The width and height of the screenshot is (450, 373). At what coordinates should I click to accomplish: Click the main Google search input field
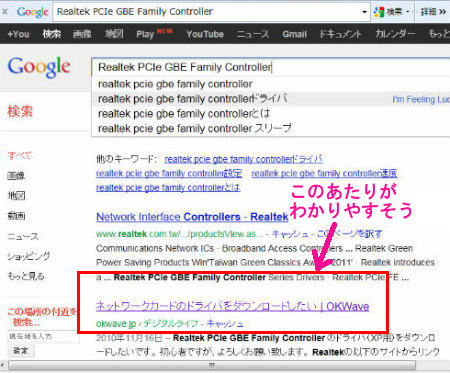click(x=271, y=67)
